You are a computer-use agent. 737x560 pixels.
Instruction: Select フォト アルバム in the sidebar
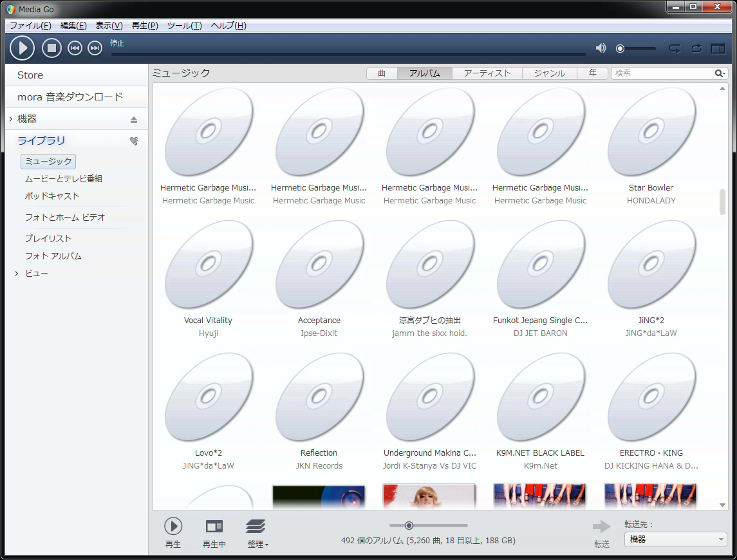pyautogui.click(x=53, y=256)
